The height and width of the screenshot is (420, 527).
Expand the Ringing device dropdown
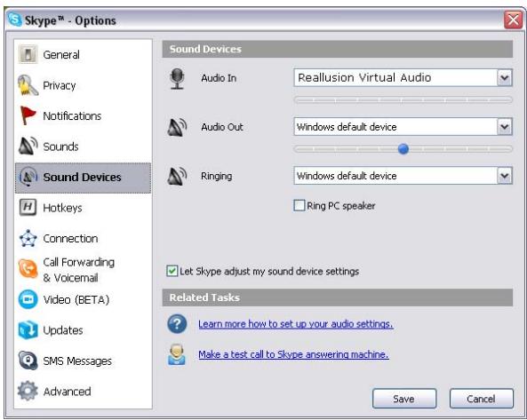pos(505,176)
